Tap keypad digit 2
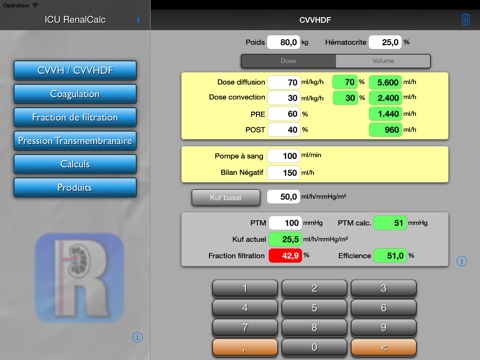This screenshot has width=480, height=360. click(314, 288)
